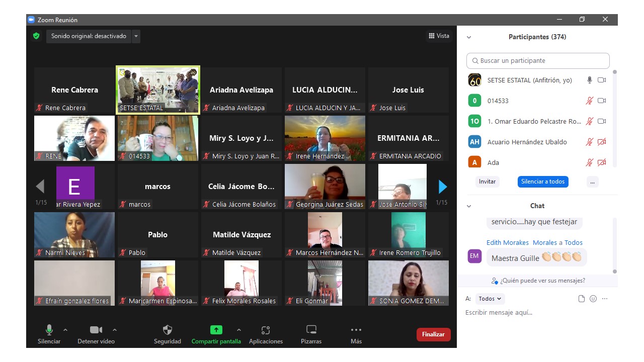Click SETSE ESTATAL microphone icon
The image size is (644, 362).
click(590, 80)
